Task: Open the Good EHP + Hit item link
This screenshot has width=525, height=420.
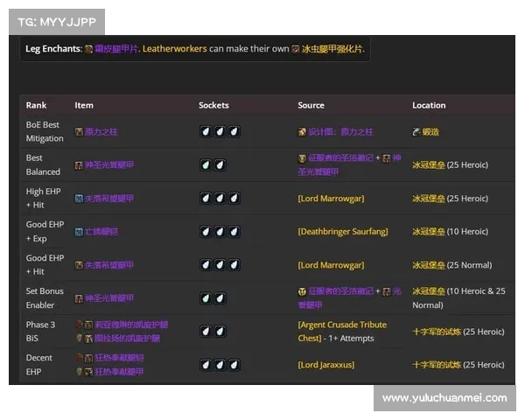Action: (x=109, y=265)
